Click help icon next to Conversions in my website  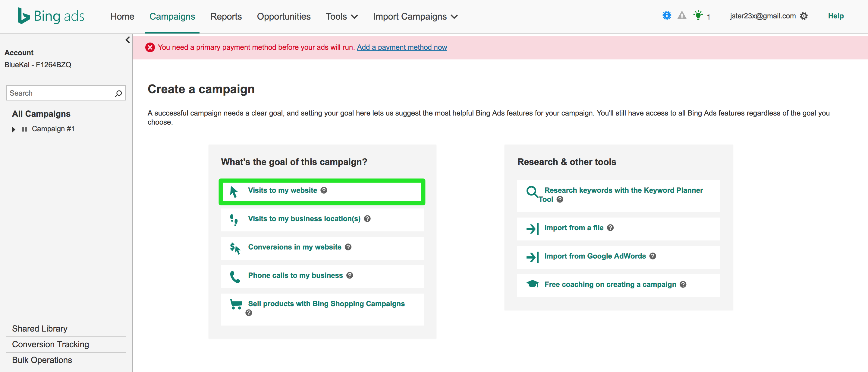(348, 247)
